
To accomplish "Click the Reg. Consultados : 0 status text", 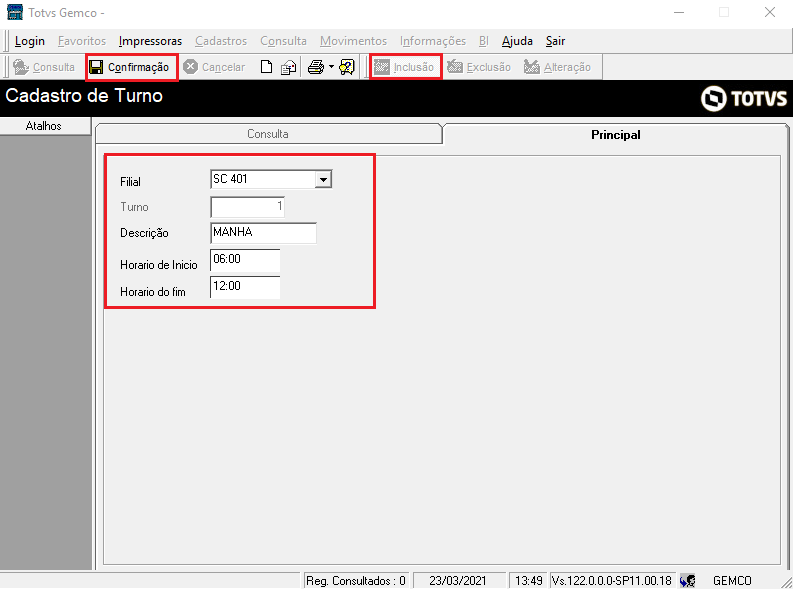I will pyautogui.click(x=356, y=581).
